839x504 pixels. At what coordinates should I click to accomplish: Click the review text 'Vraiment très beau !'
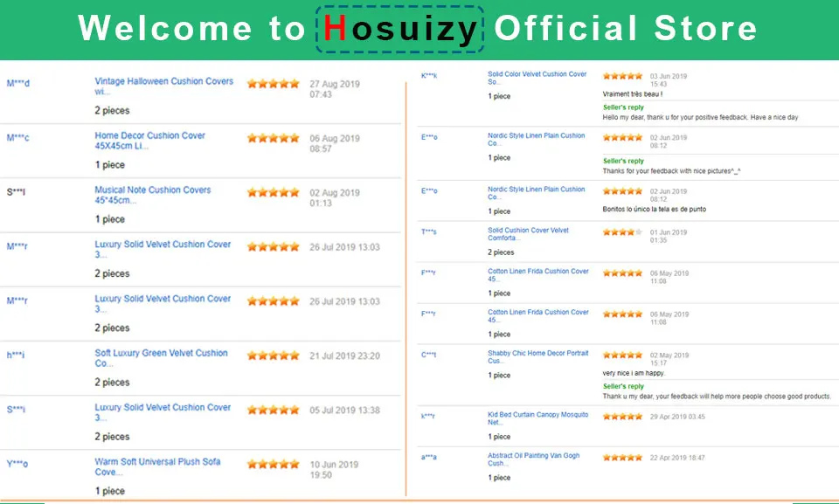coord(633,94)
